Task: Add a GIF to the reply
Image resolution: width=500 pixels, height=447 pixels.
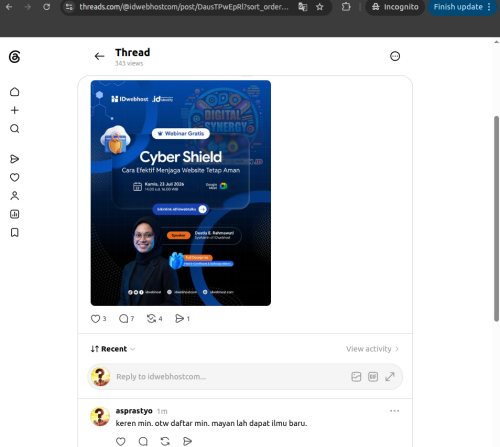Action: (373, 377)
